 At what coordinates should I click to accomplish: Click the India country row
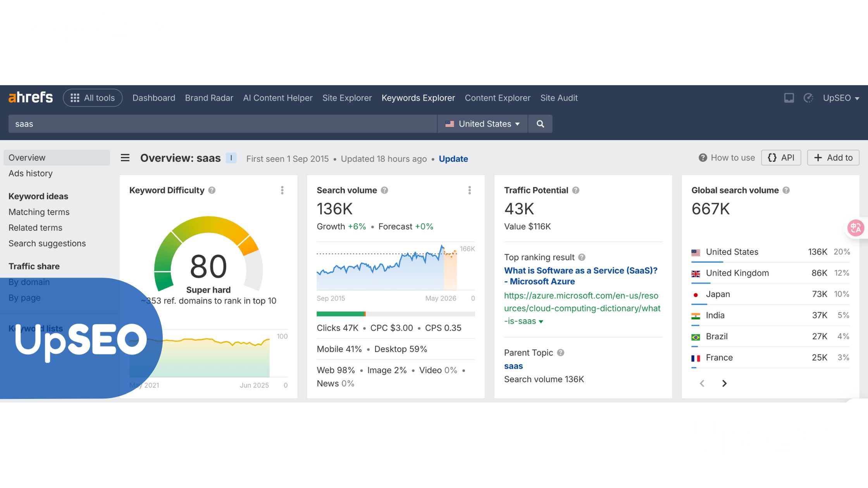click(770, 315)
